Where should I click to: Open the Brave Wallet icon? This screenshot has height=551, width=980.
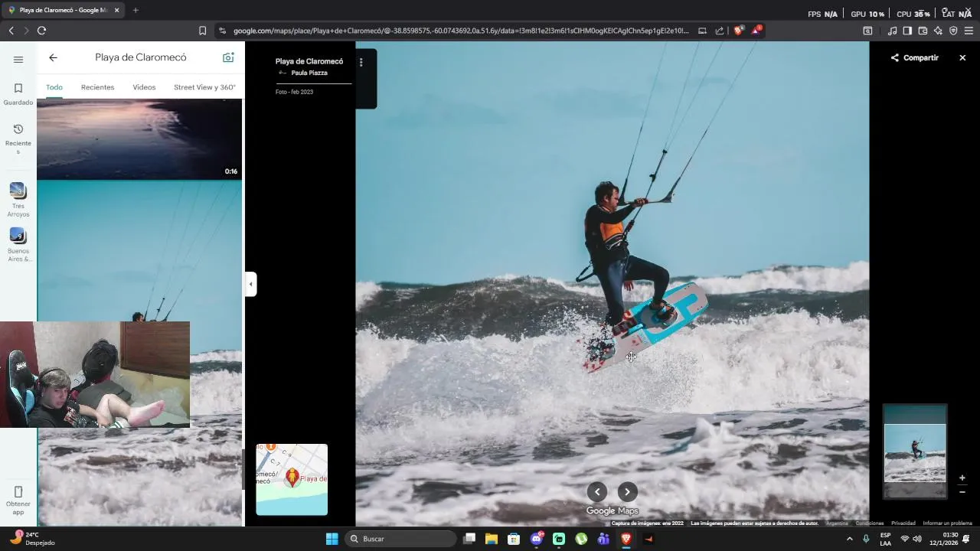pos(923,31)
